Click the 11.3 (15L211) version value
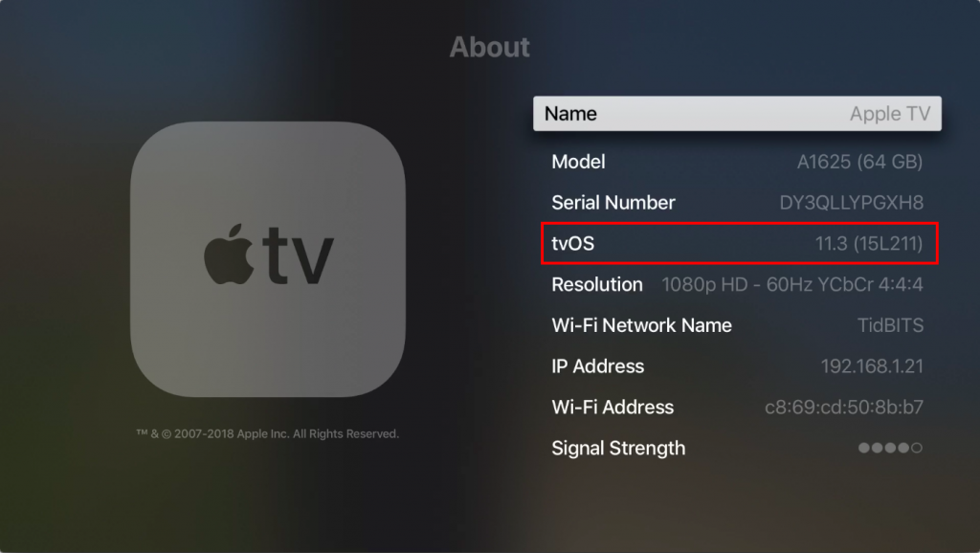980x553 pixels. pos(869,243)
